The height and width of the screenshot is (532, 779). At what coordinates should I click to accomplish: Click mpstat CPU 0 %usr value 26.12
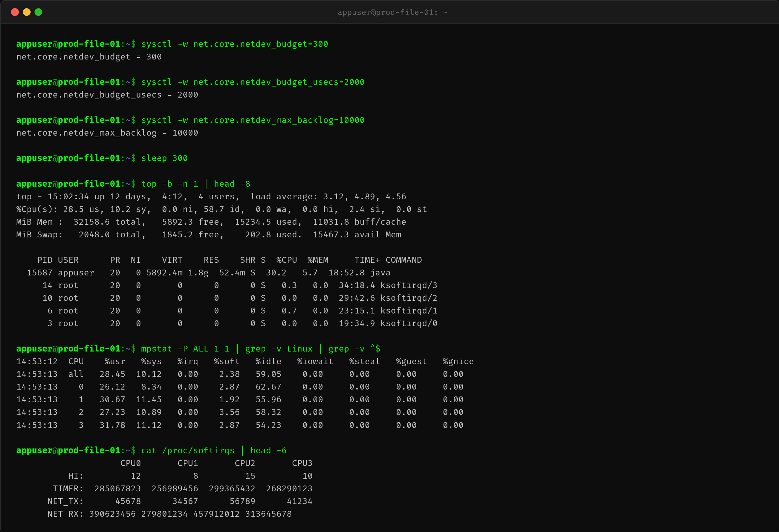(x=112, y=387)
